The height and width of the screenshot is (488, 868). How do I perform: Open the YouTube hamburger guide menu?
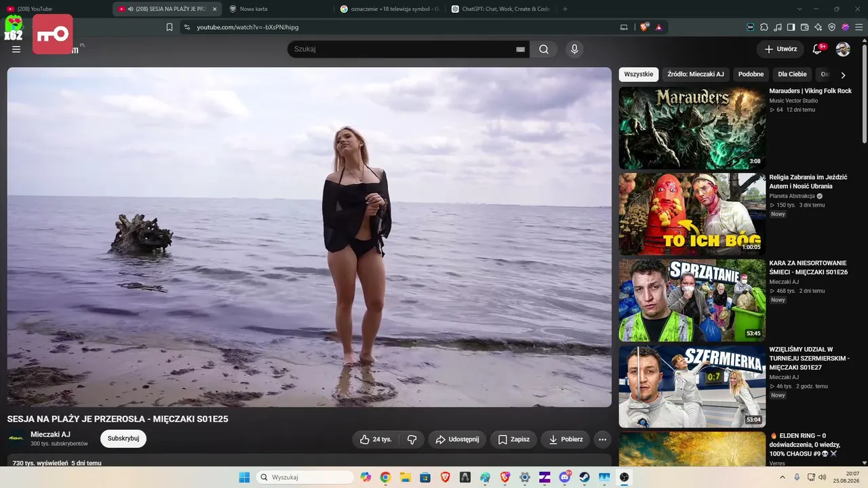pos(16,49)
